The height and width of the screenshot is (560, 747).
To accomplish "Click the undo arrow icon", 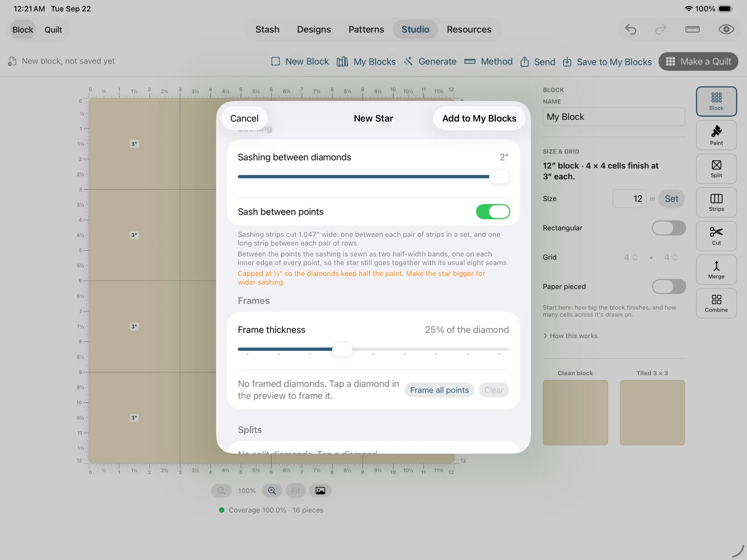I will click(631, 29).
